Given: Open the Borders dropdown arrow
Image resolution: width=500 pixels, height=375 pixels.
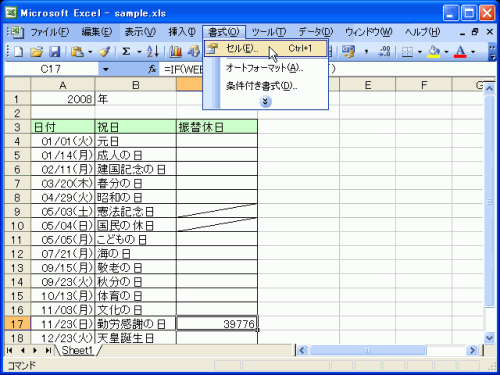Looking at the screenshot, I should 420,52.
